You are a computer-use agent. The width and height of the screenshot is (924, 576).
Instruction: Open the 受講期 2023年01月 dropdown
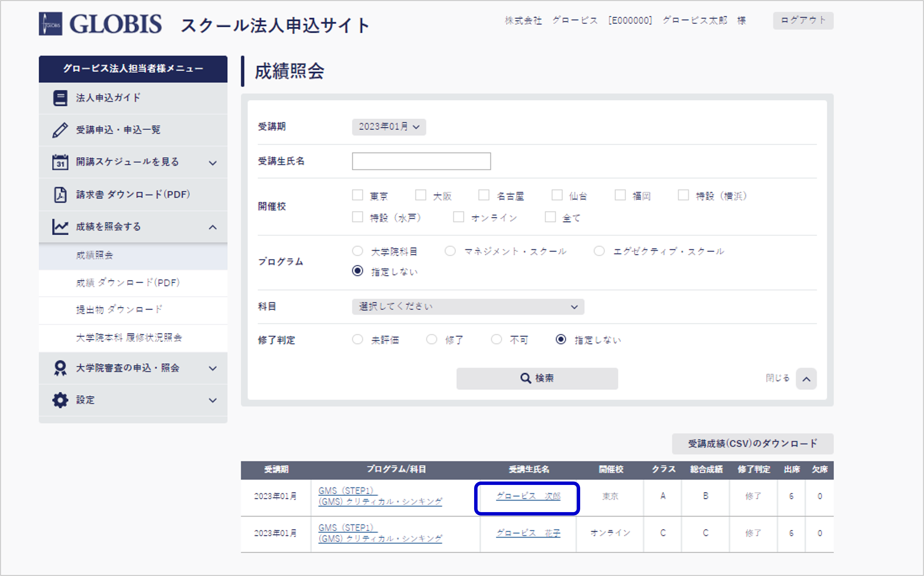click(x=389, y=127)
